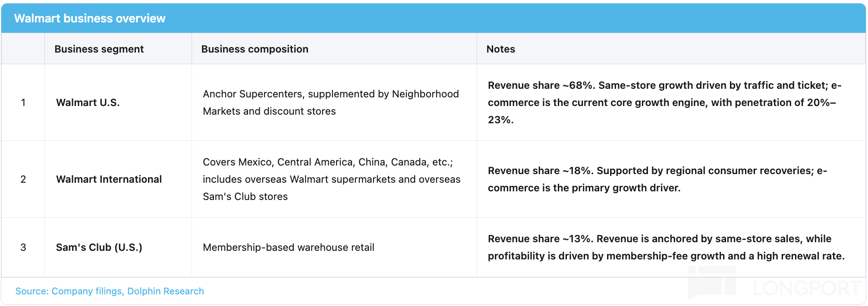
Task: Select row number 3 cell
Action: tap(23, 247)
